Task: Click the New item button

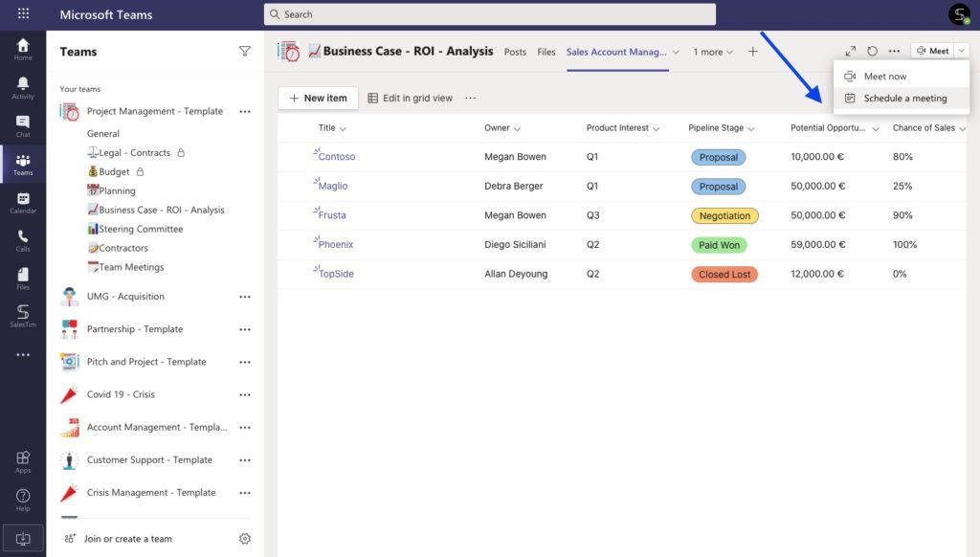Action: (x=318, y=99)
